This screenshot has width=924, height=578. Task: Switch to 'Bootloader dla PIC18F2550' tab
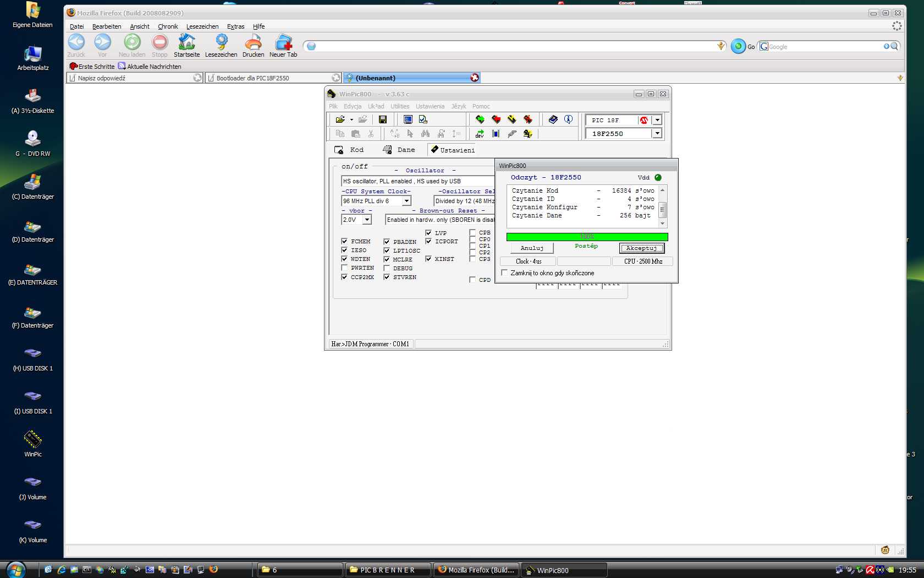click(x=273, y=78)
